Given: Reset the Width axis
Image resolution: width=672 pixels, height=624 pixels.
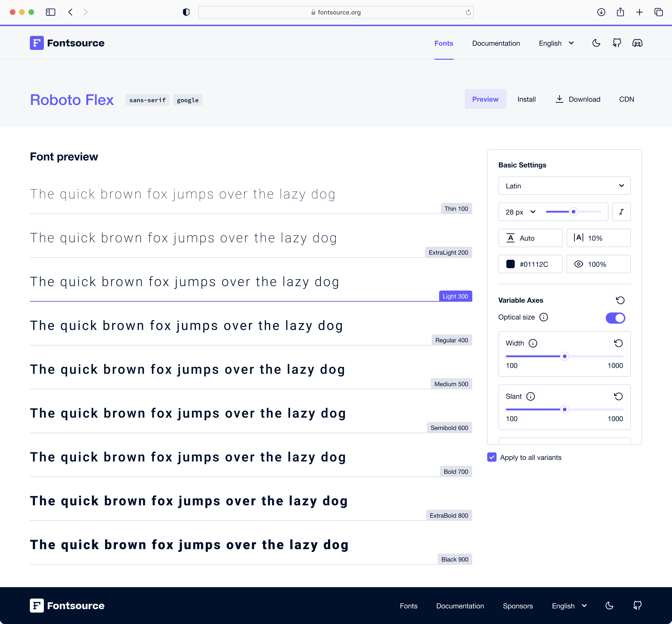Looking at the screenshot, I should [x=618, y=343].
